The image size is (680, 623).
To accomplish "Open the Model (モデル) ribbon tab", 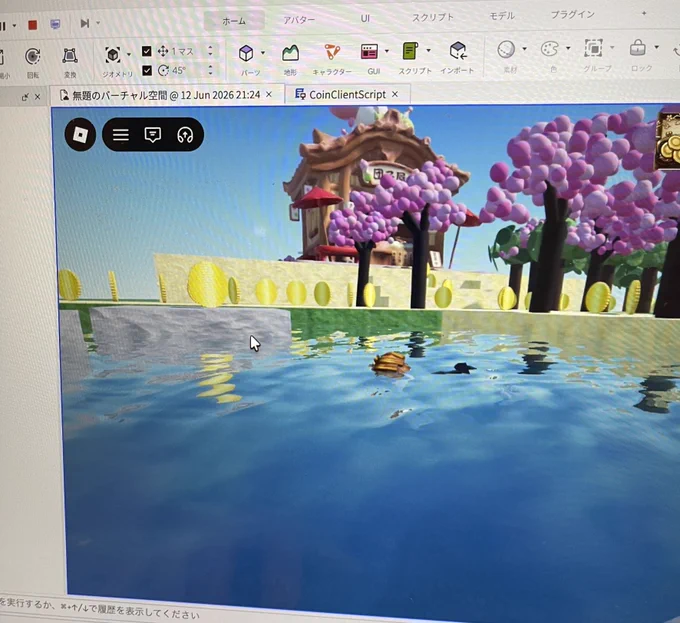I will click(x=502, y=16).
